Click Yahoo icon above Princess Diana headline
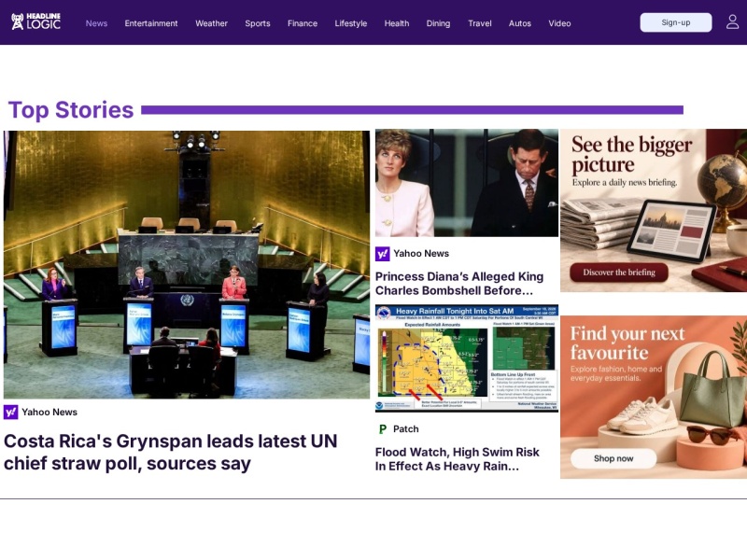 (x=383, y=254)
